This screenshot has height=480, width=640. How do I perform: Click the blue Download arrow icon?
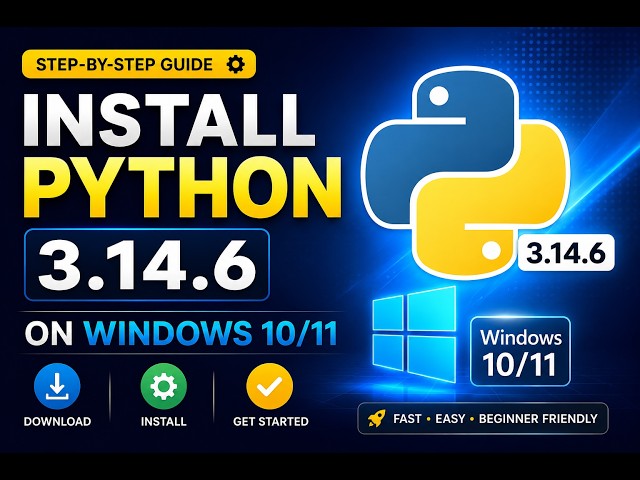[x=57, y=386]
